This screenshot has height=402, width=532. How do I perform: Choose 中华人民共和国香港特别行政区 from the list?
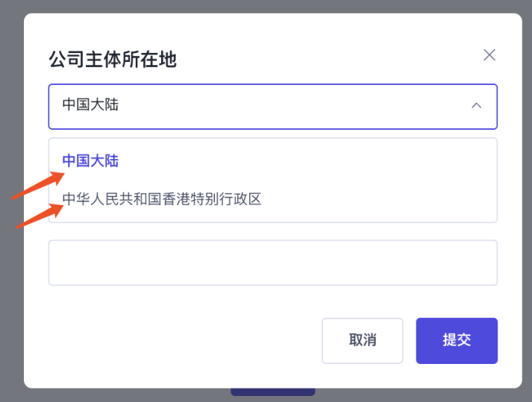[x=162, y=199]
